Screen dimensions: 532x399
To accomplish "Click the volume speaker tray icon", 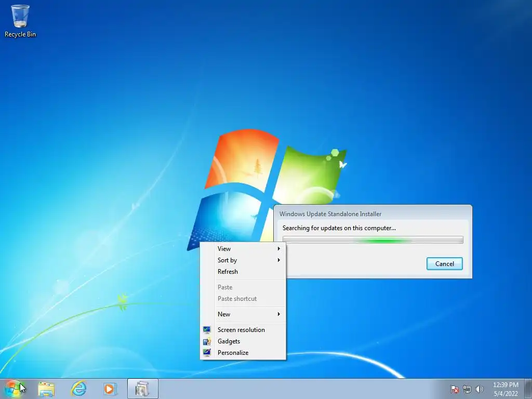I will 480,389.
